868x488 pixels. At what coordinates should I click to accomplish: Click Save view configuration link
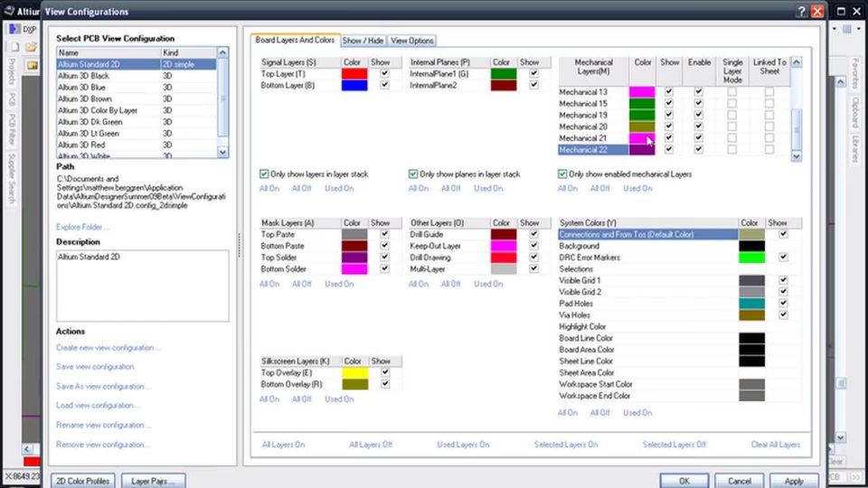click(95, 366)
